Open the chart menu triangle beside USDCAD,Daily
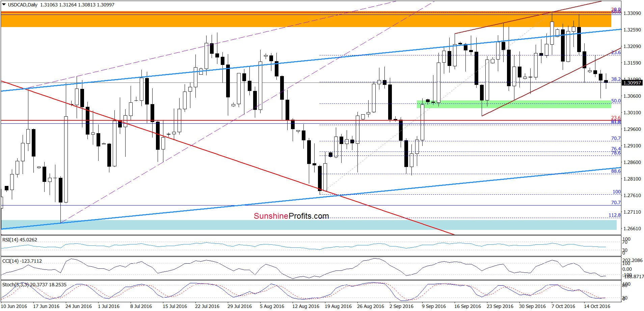The image size is (644, 311). [x=4, y=5]
